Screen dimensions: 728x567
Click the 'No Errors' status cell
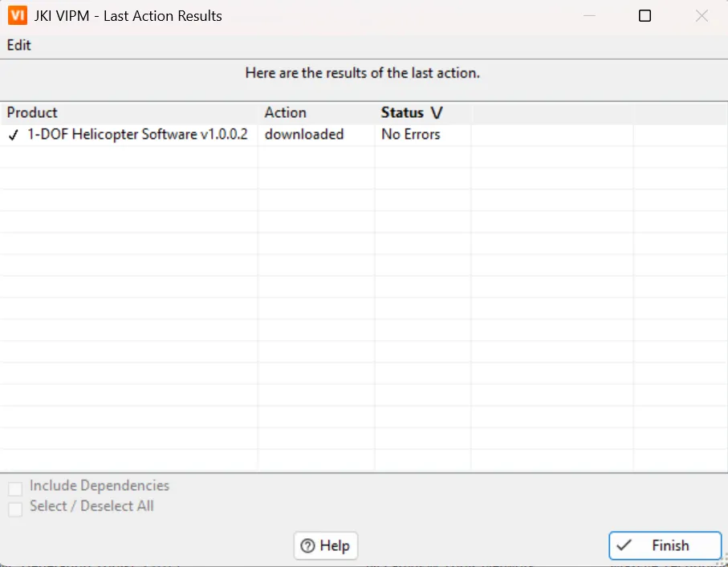coord(411,134)
